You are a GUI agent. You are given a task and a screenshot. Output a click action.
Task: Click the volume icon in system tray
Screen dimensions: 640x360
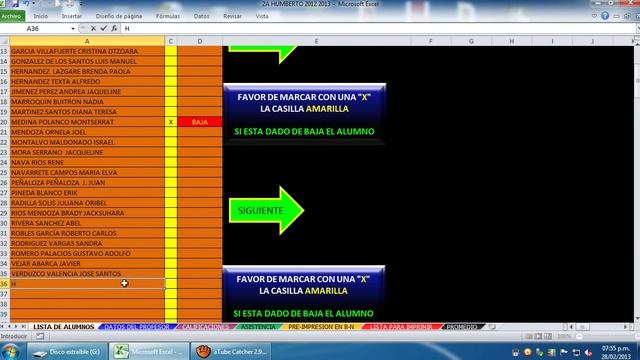(x=588, y=352)
